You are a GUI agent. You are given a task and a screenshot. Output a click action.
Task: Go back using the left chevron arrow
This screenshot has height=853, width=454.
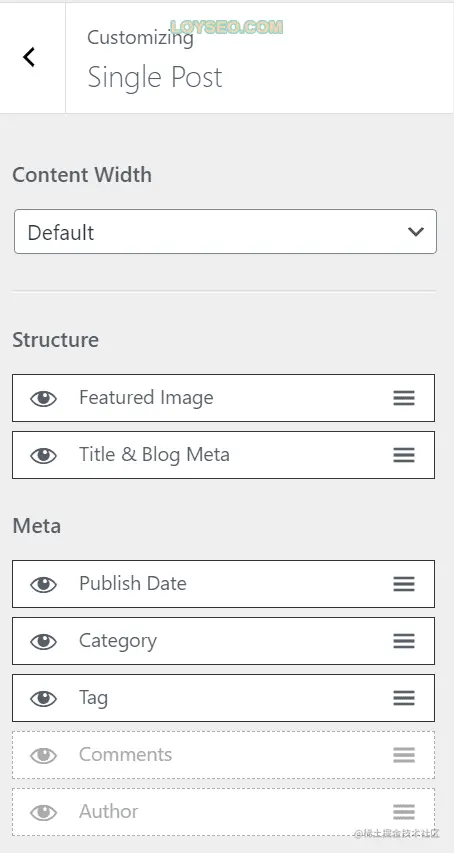pos(29,57)
